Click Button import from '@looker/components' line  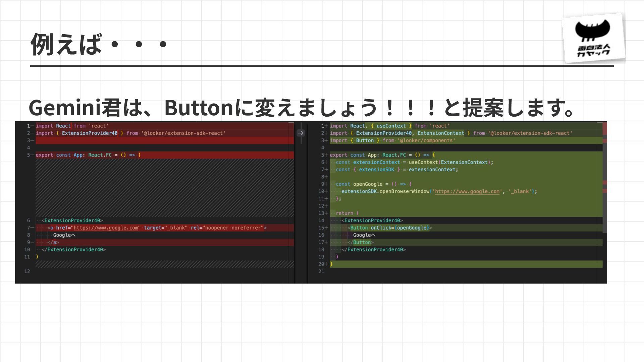click(x=392, y=140)
